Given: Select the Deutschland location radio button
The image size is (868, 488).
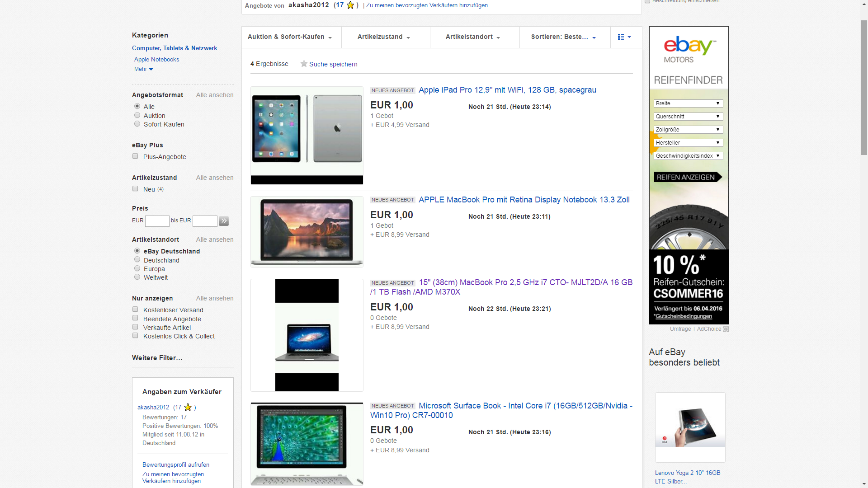Looking at the screenshot, I should 137,260.
